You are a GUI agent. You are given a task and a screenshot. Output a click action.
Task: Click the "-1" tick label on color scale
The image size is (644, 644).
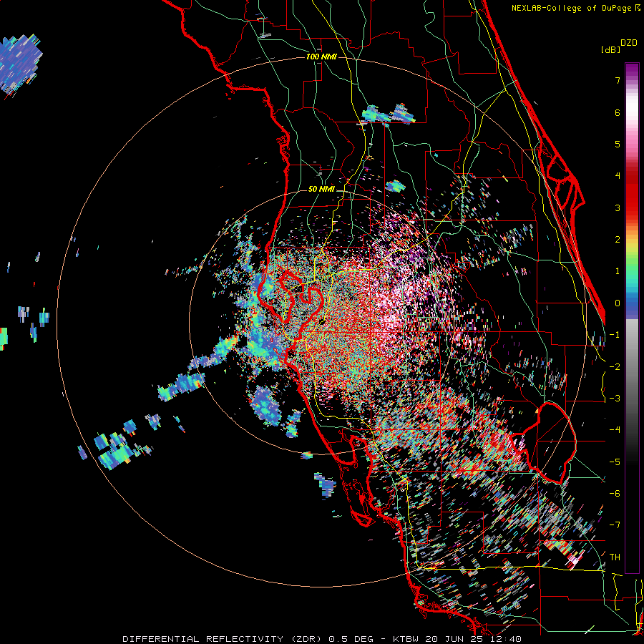click(x=615, y=335)
